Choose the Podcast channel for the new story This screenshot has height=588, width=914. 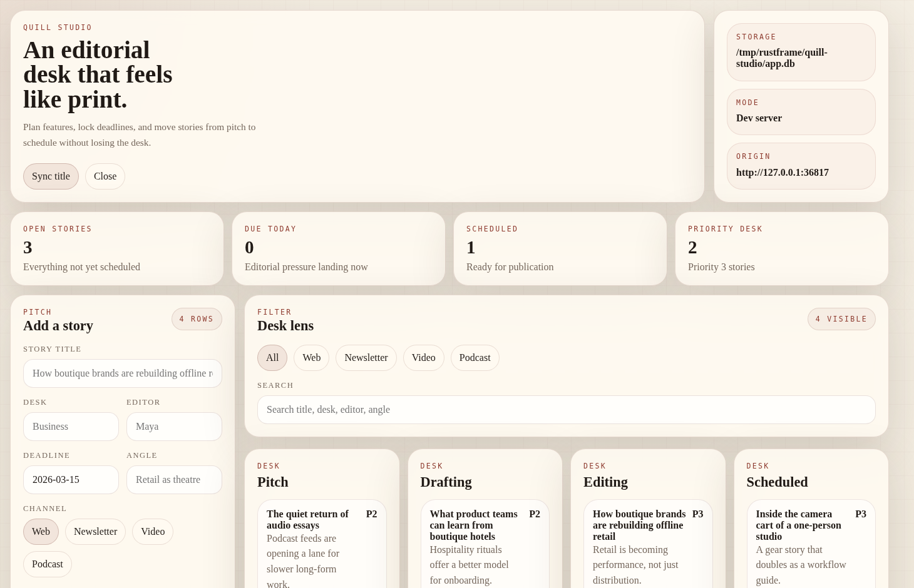pos(48,564)
